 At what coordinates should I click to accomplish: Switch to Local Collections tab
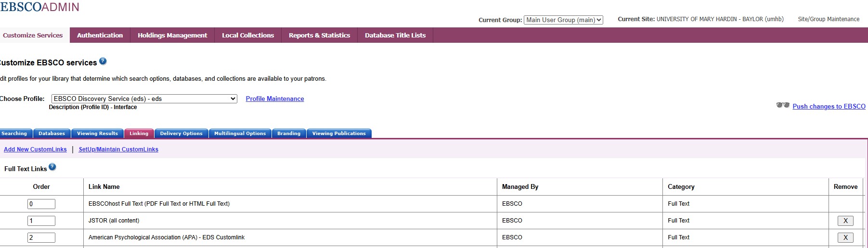pyautogui.click(x=248, y=35)
